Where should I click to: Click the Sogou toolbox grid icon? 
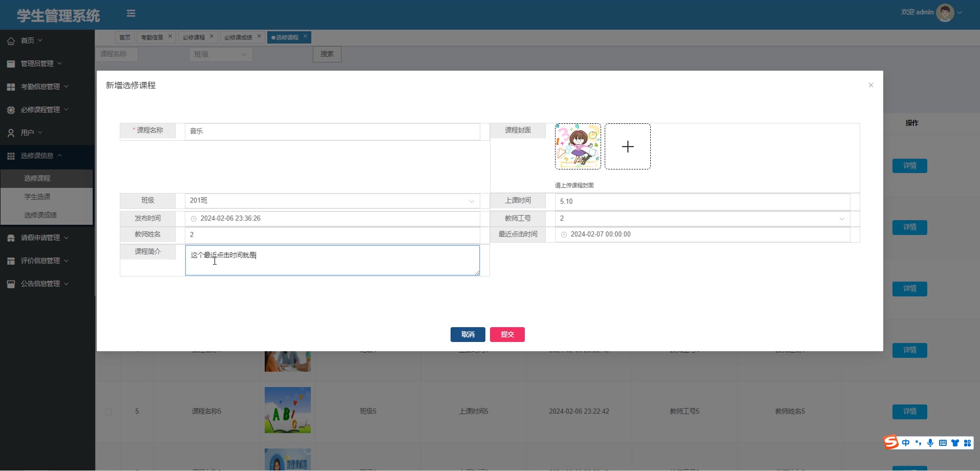point(967,443)
